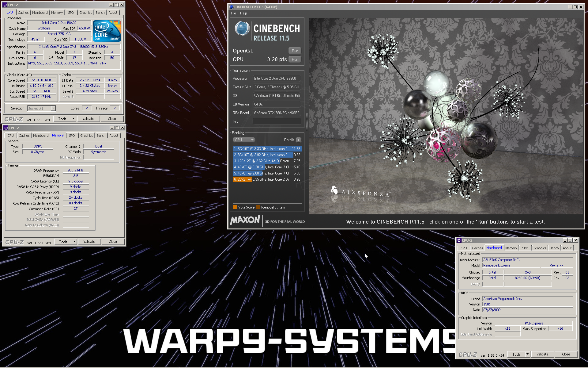Run the CPU benchmark in Cinebench
Screen dimensions: 588x368
pos(295,59)
